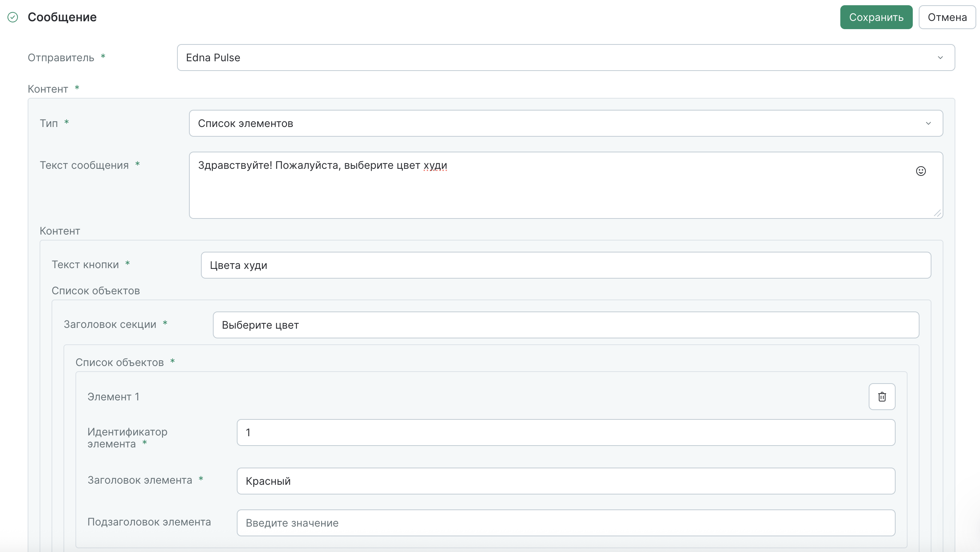Cancel editing with the Отмена button
This screenshot has width=980, height=552.
[x=947, y=17]
